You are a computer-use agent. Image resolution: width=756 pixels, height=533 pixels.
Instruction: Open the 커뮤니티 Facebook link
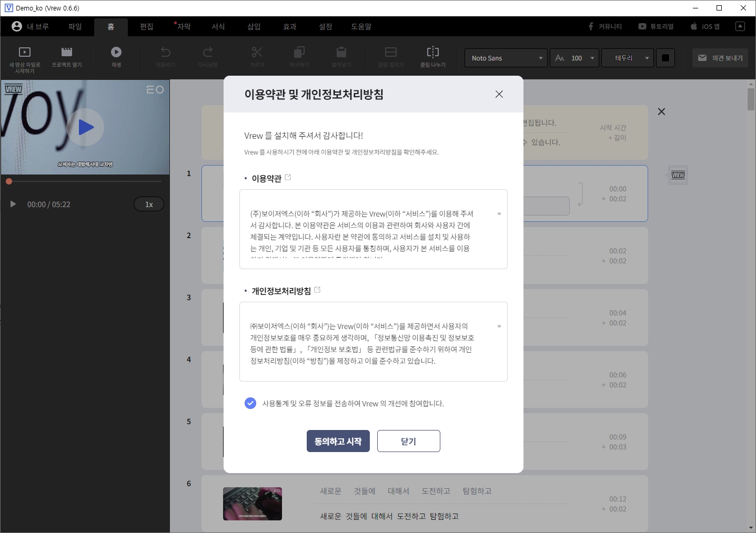click(604, 26)
